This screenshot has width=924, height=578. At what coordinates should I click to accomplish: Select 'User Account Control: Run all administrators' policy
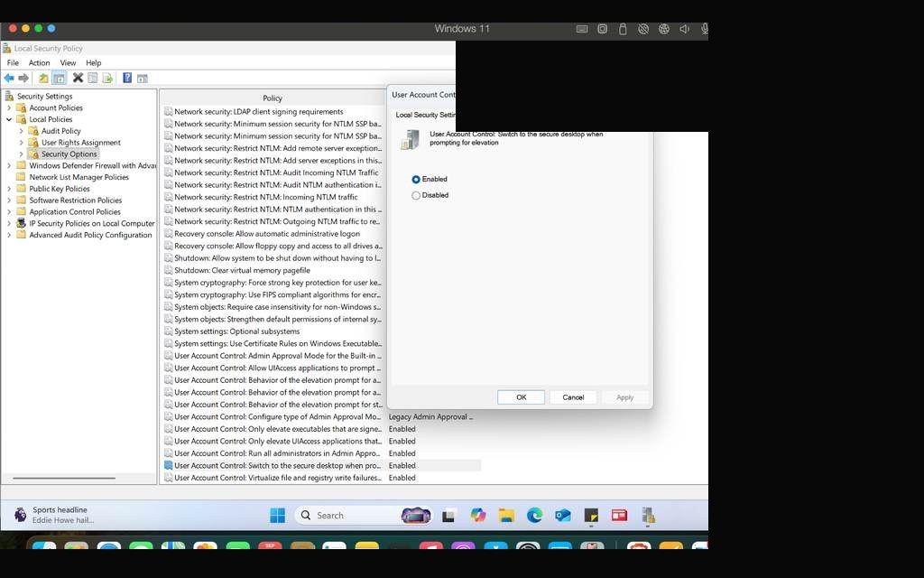click(278, 453)
